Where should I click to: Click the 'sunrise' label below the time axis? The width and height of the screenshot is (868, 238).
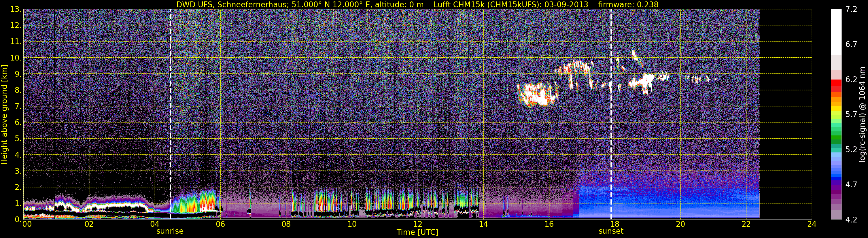[170, 231]
